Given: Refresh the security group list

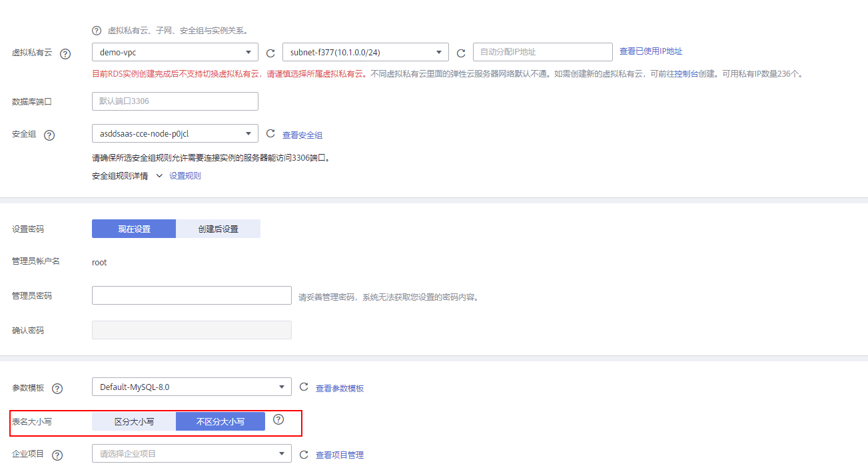Looking at the screenshot, I should pyautogui.click(x=270, y=134).
